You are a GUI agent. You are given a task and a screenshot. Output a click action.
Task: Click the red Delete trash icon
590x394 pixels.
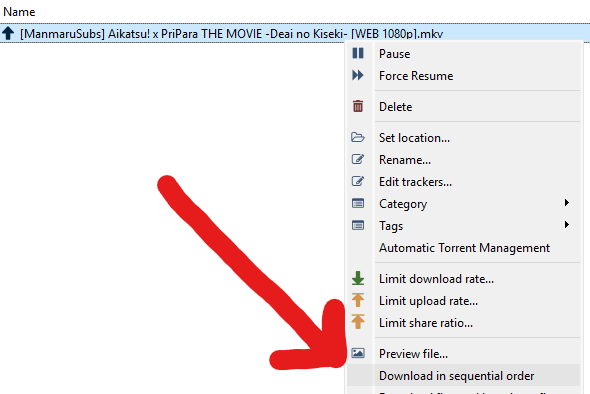point(358,106)
